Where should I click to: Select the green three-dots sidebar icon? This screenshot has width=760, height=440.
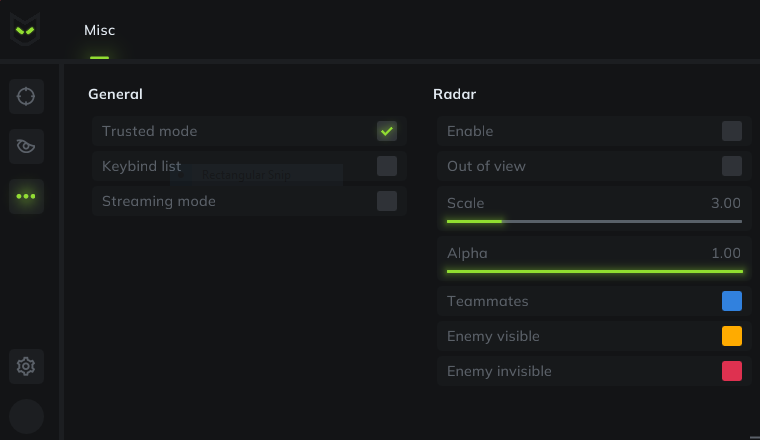click(x=26, y=196)
